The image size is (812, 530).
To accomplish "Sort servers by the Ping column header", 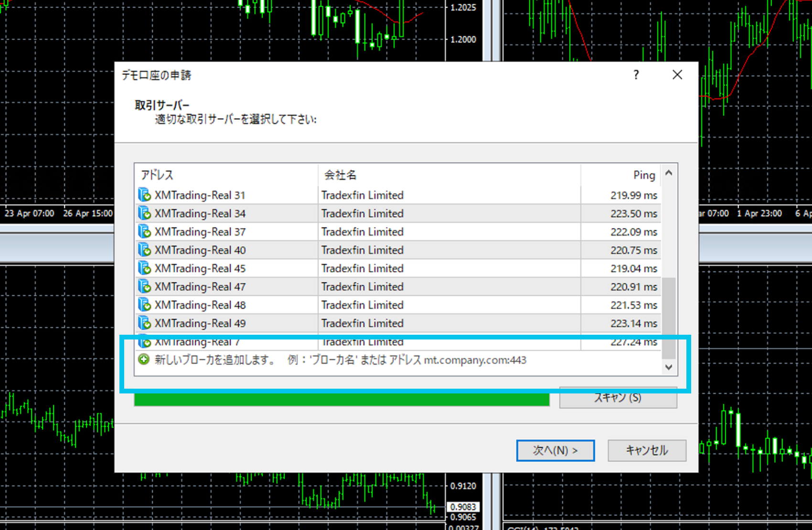I will pyautogui.click(x=621, y=175).
